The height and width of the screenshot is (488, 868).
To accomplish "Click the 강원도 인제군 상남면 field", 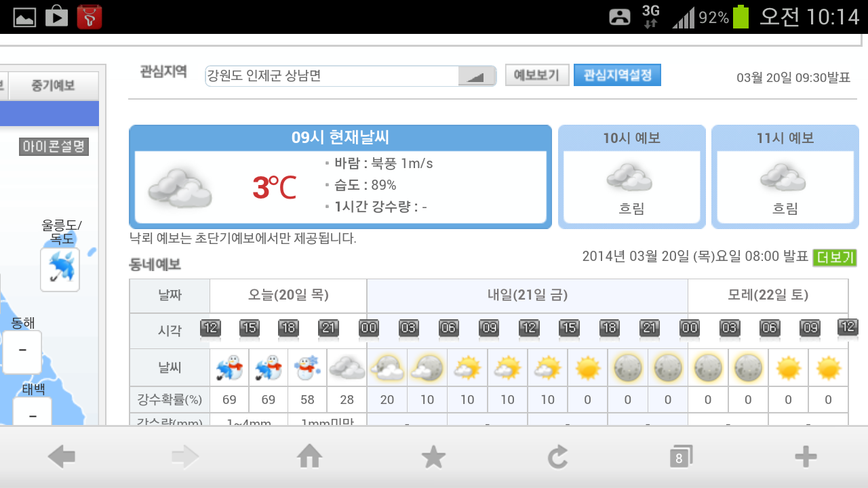I will coord(332,76).
